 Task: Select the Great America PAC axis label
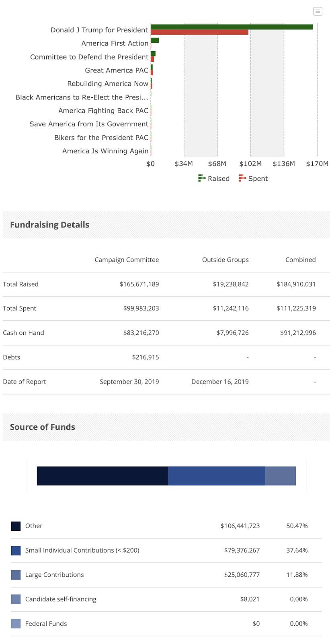[117, 70]
